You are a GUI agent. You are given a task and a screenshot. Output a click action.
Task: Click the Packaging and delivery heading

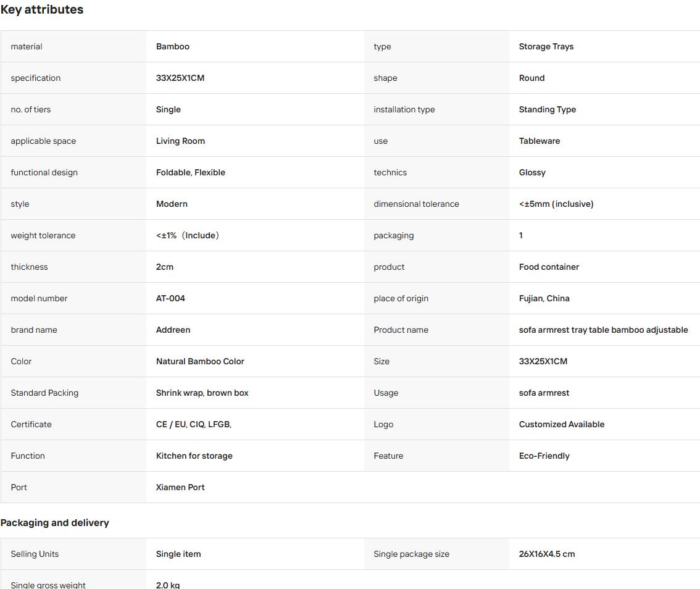click(x=55, y=523)
